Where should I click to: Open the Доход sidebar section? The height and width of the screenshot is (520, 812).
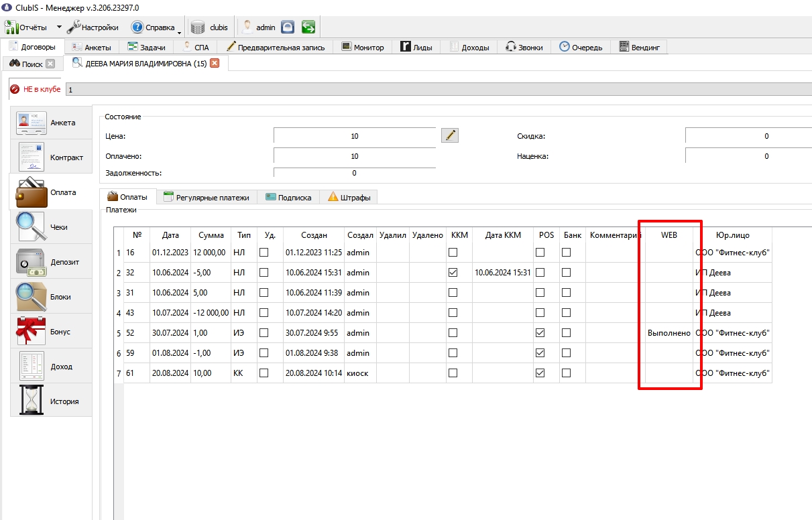point(51,367)
